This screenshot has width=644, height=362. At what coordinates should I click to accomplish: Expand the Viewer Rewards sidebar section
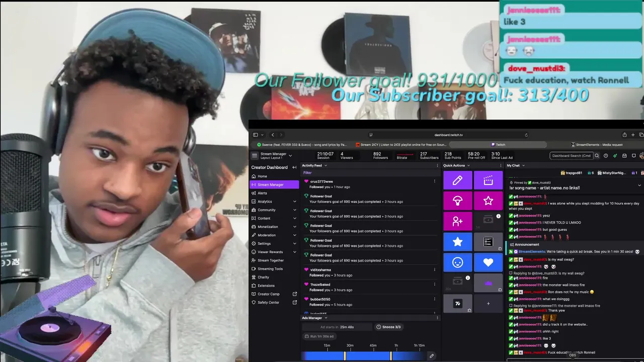(x=294, y=252)
